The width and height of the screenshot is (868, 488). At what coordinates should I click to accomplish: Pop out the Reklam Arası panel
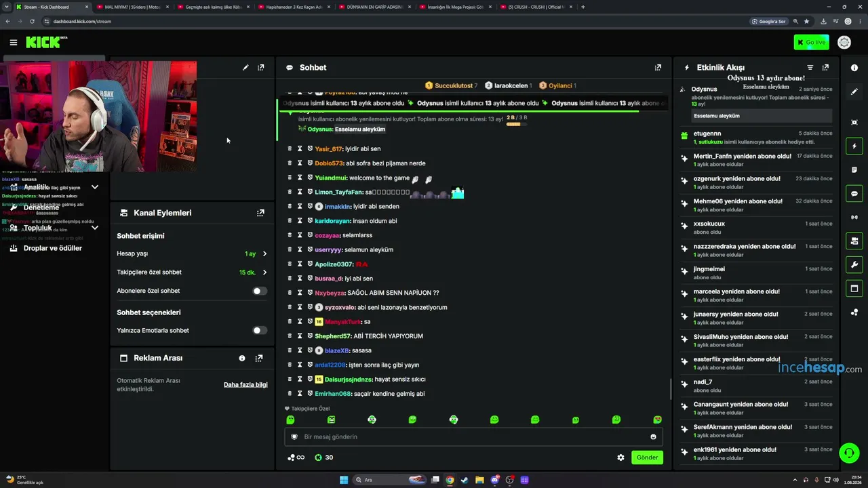(x=258, y=358)
